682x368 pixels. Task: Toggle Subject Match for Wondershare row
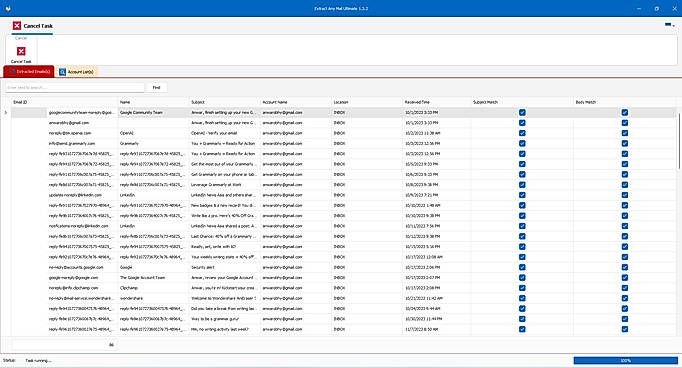(x=522, y=298)
